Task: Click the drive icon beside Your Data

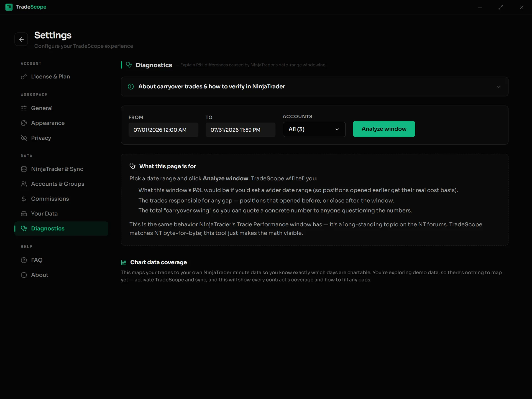Action: [24, 214]
